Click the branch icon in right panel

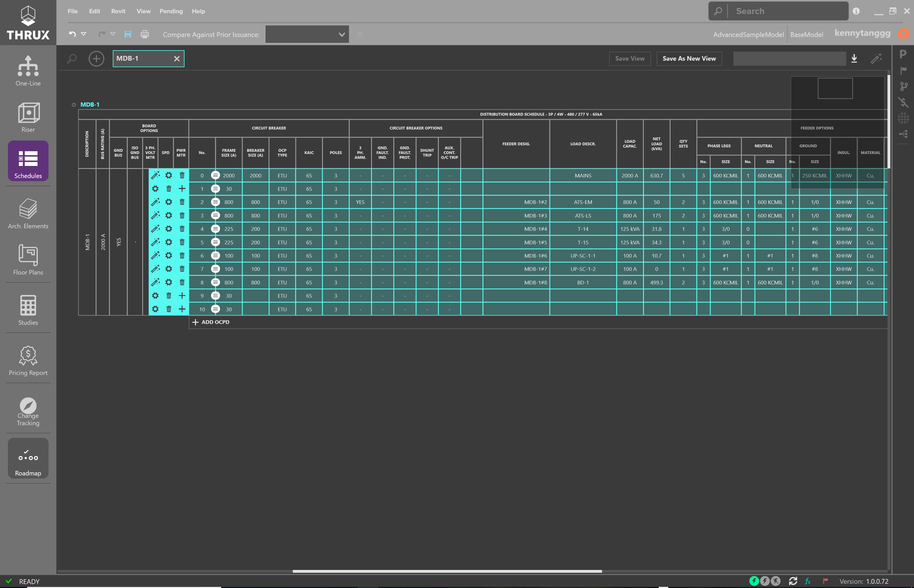coord(903,86)
